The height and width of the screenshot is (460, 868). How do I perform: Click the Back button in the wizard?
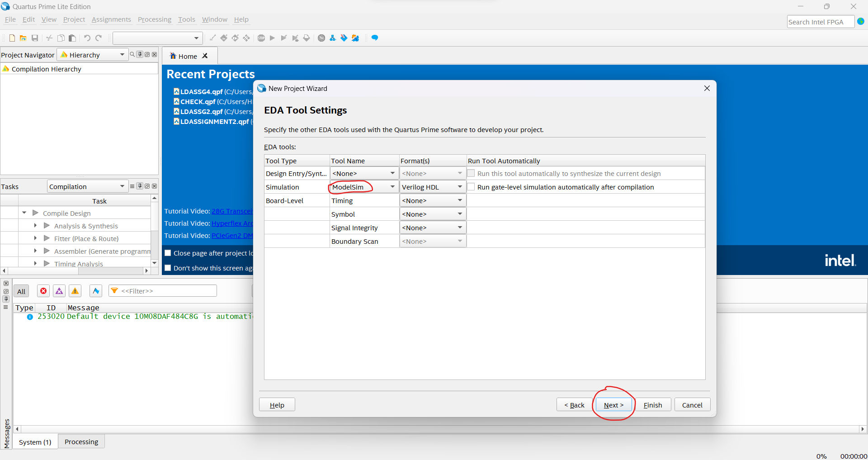574,404
